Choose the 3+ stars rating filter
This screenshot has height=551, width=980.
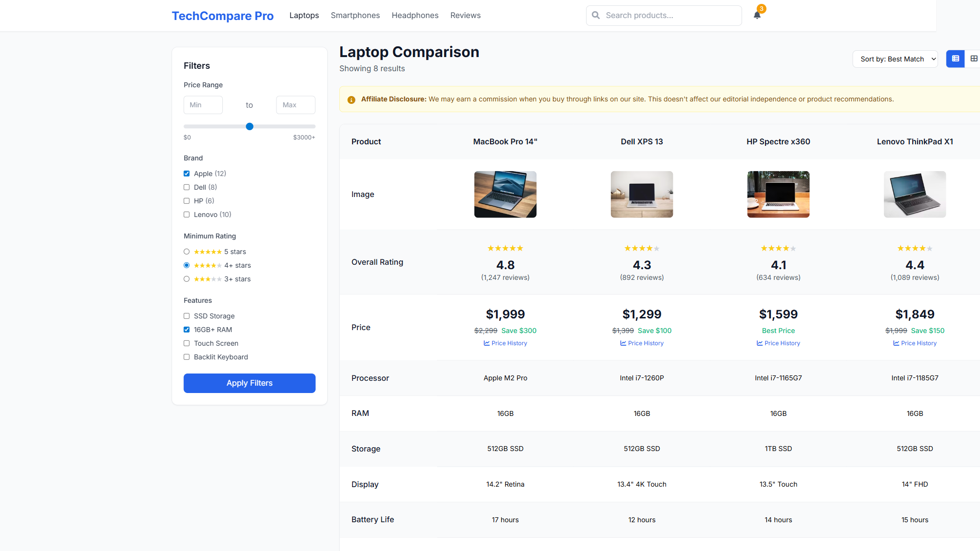[x=187, y=278]
